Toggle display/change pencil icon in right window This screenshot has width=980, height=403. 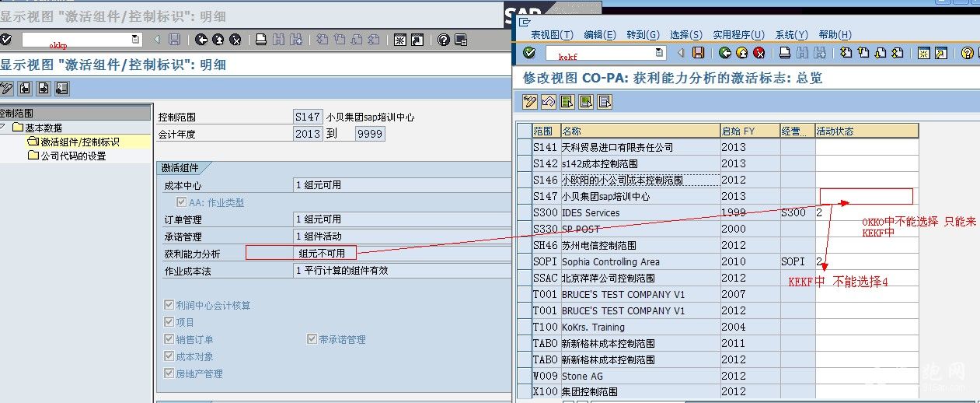tap(530, 101)
